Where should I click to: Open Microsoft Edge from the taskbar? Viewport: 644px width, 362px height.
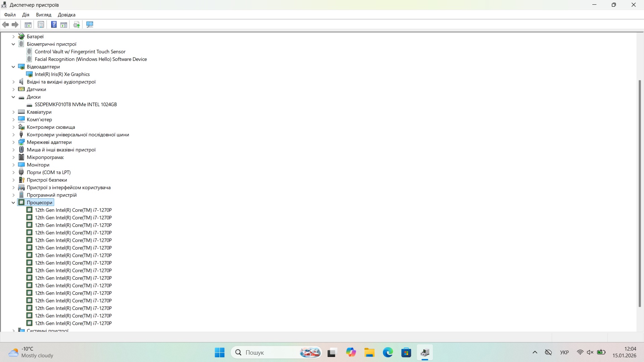tap(388, 353)
